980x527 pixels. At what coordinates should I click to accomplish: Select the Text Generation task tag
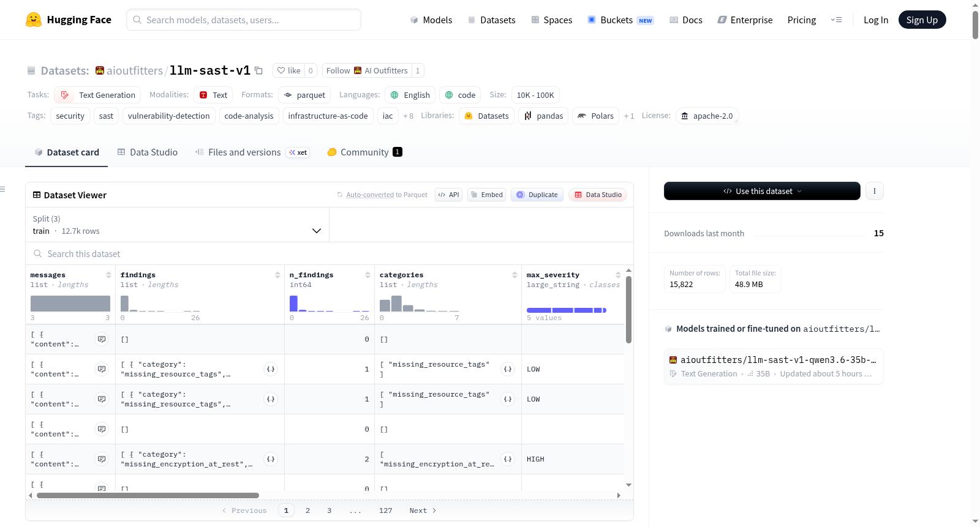97,95
